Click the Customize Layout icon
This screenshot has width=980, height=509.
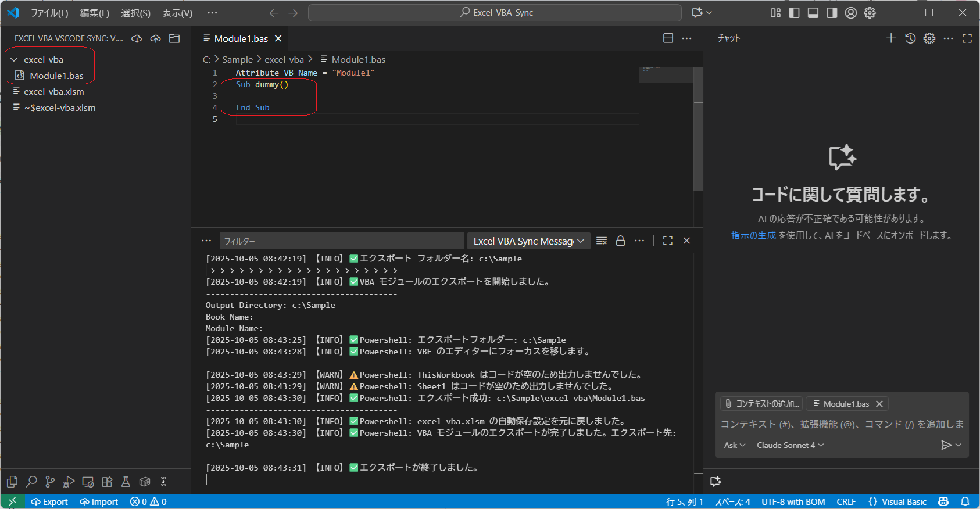pyautogui.click(x=775, y=13)
